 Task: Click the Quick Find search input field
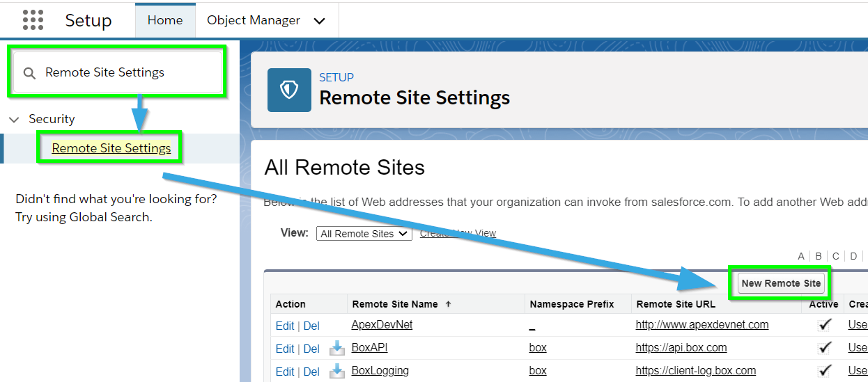pos(116,72)
